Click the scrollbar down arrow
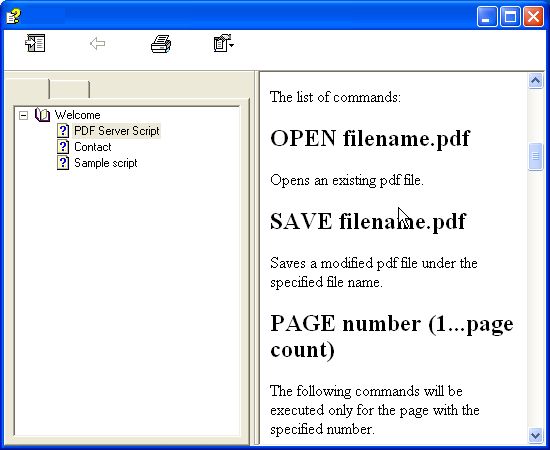The image size is (550, 450). [535, 435]
